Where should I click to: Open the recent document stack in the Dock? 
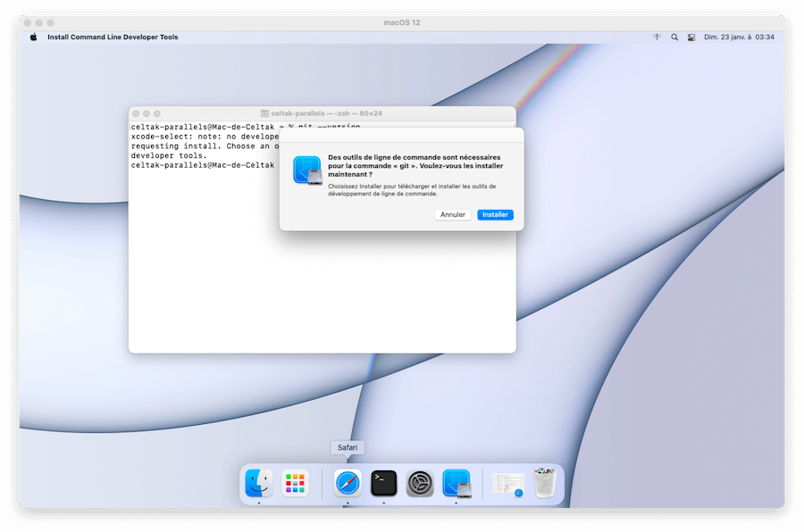508,485
